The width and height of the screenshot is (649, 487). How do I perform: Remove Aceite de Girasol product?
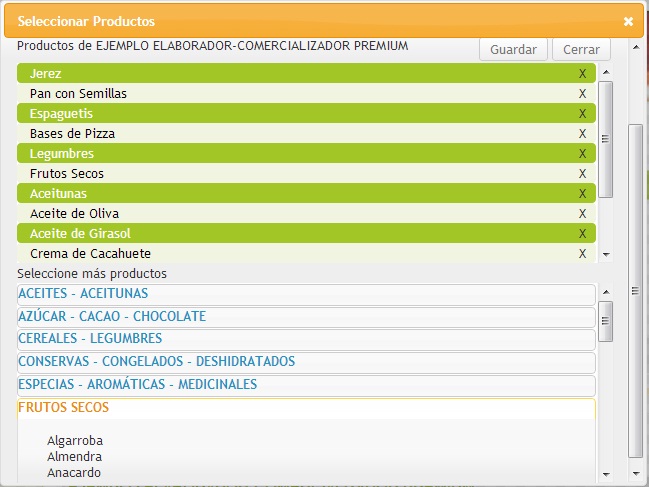[x=582, y=234]
